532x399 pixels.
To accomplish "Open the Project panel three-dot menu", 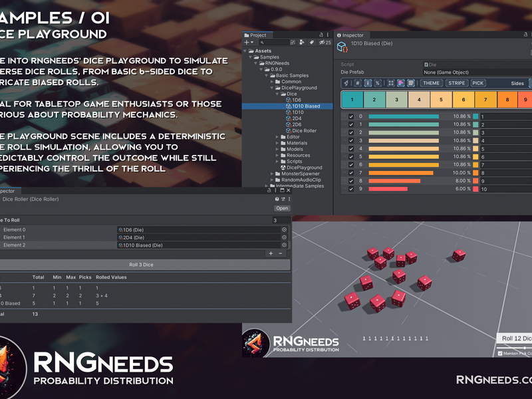I will tap(327, 35).
